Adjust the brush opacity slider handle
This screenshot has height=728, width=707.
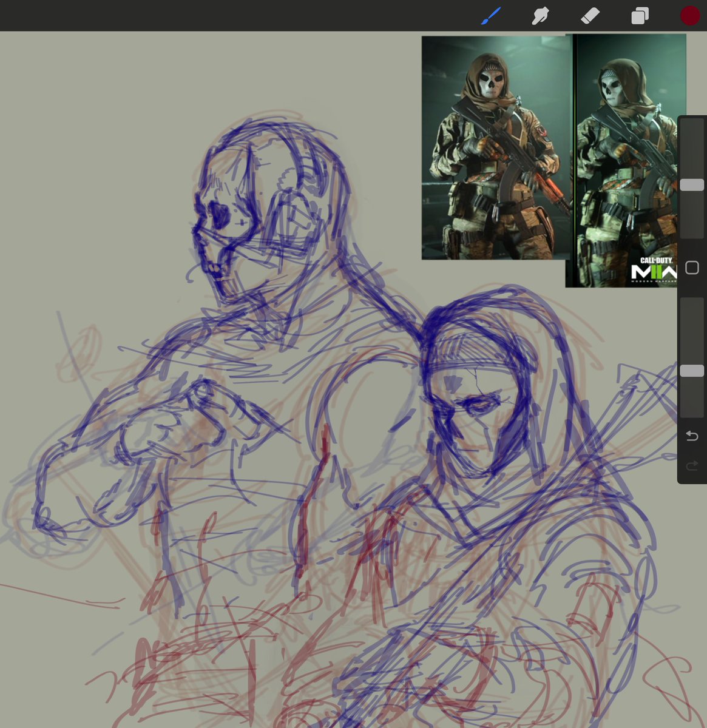tap(692, 371)
